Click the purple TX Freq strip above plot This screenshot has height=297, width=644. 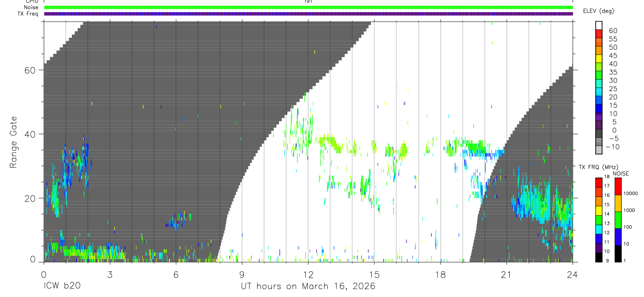tap(308, 14)
